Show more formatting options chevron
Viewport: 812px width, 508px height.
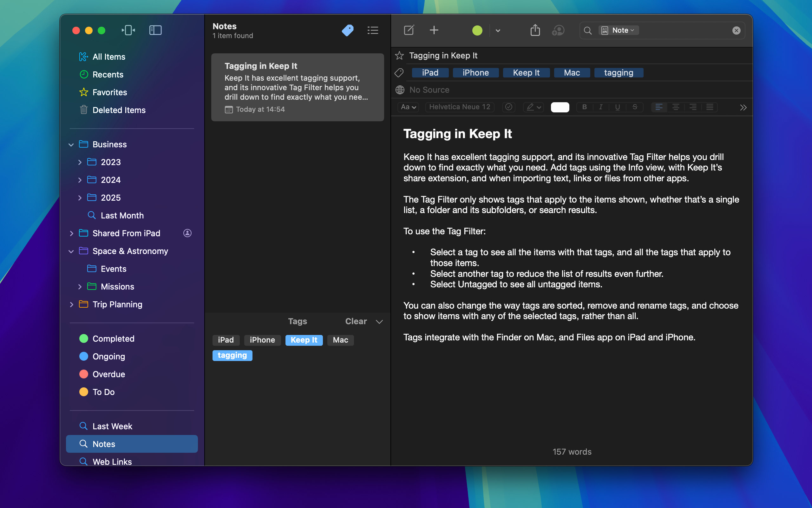[743, 107]
